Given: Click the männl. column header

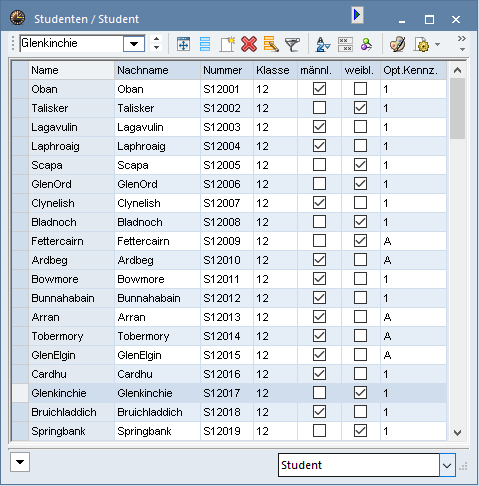Looking at the screenshot, I should pyautogui.click(x=319, y=70).
